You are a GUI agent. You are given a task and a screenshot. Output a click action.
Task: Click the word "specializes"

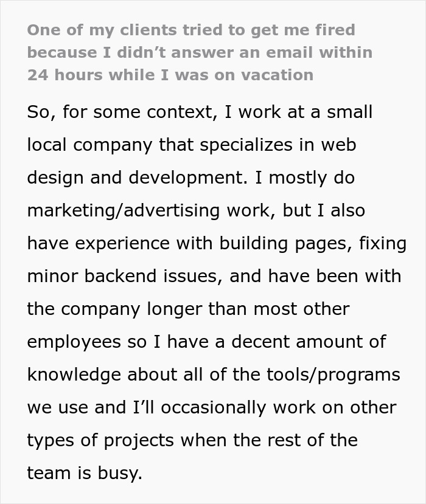pyautogui.click(x=257, y=145)
